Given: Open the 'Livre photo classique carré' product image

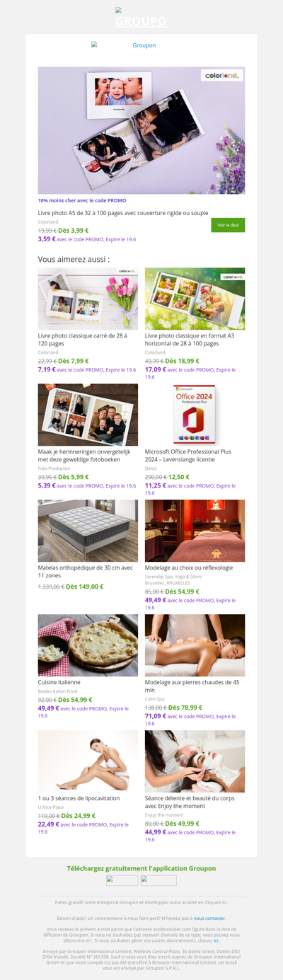Looking at the screenshot, I should pos(88,299).
